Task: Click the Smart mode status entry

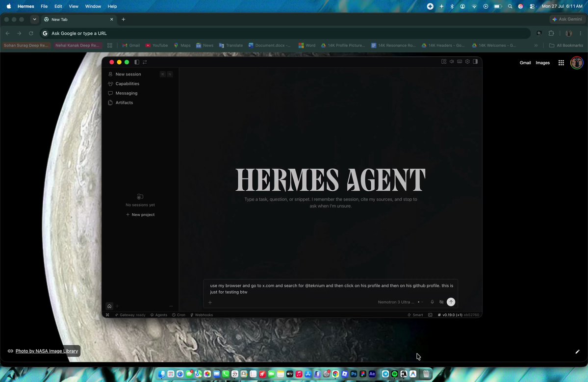Action: (x=415, y=315)
